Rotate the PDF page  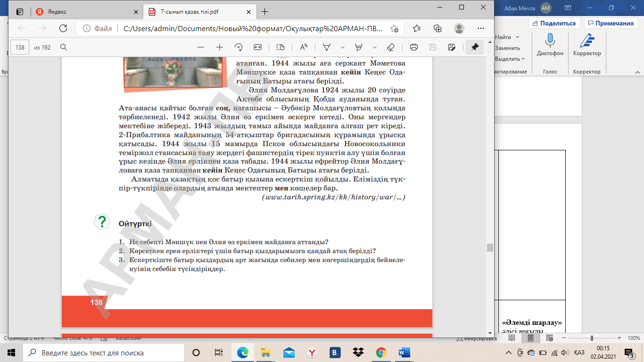click(x=239, y=47)
